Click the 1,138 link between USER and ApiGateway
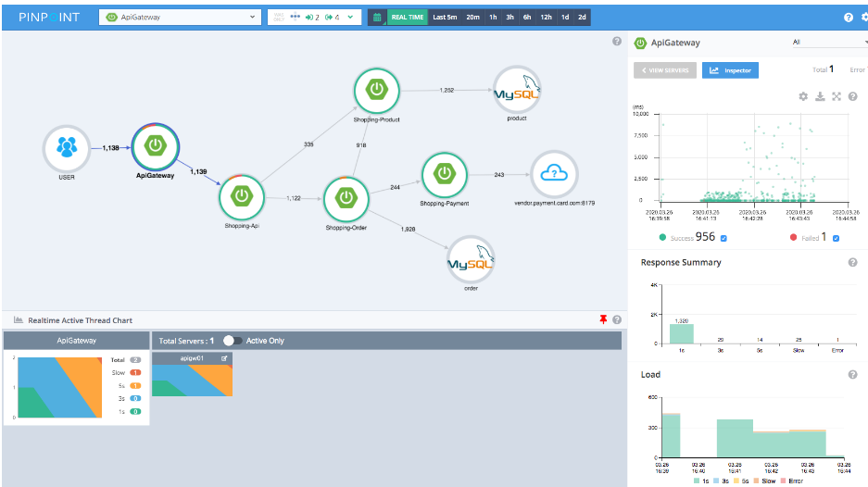This screenshot has width=868, height=487. [x=111, y=148]
